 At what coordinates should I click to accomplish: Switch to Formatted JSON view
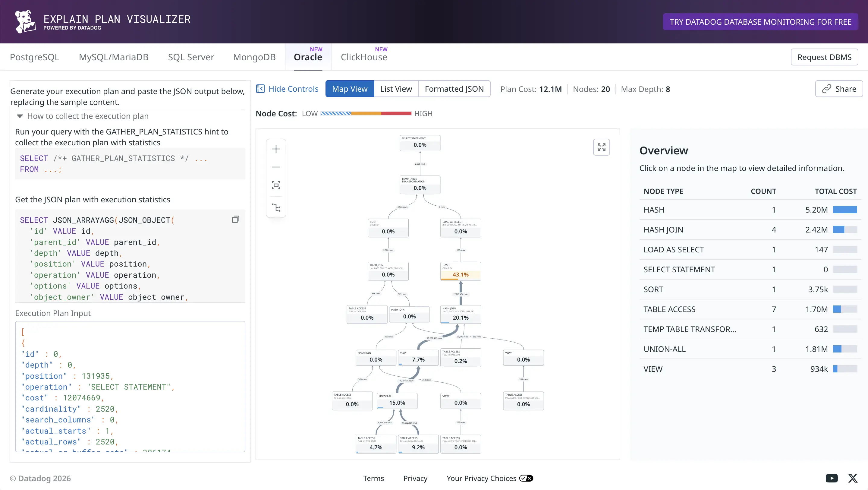click(x=454, y=89)
